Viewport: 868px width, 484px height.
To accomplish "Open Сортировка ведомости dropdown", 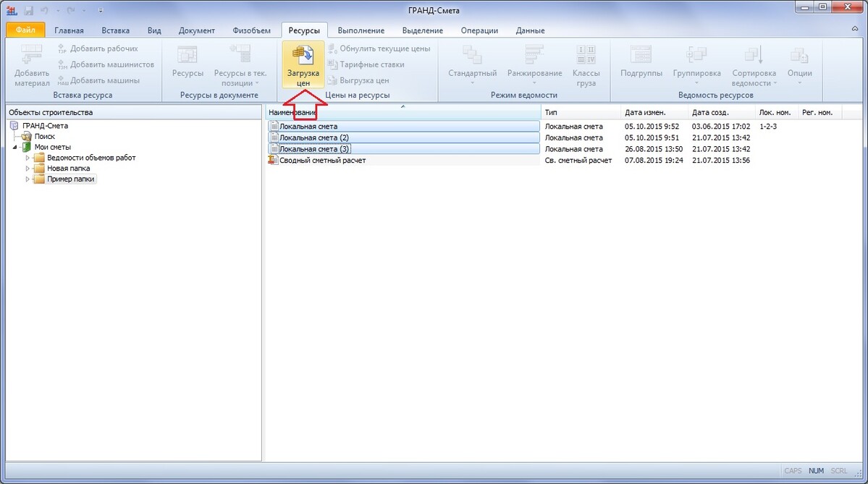I will tap(754, 65).
